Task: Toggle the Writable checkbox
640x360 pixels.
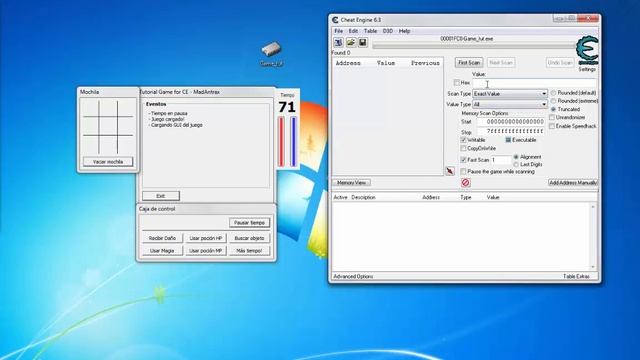Action: click(x=463, y=140)
